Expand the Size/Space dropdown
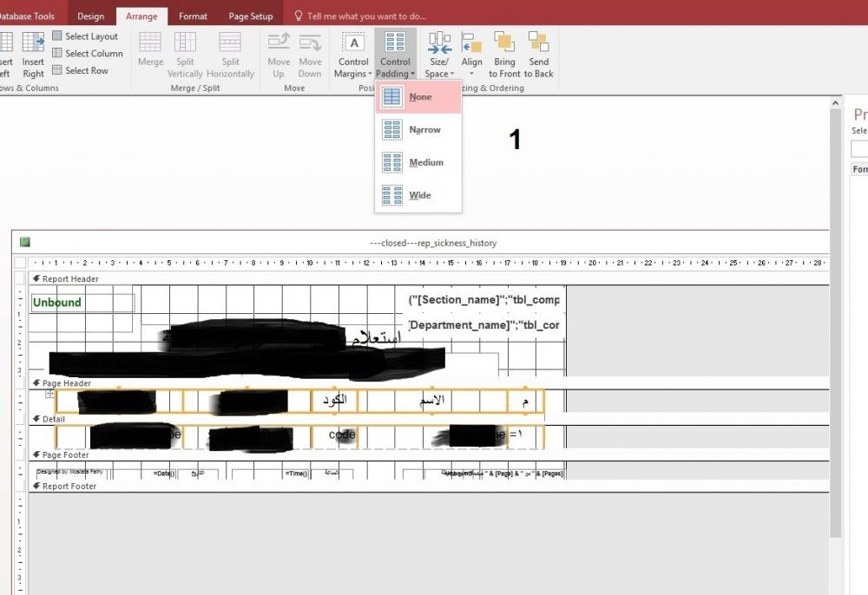The image size is (868, 595). click(x=439, y=54)
